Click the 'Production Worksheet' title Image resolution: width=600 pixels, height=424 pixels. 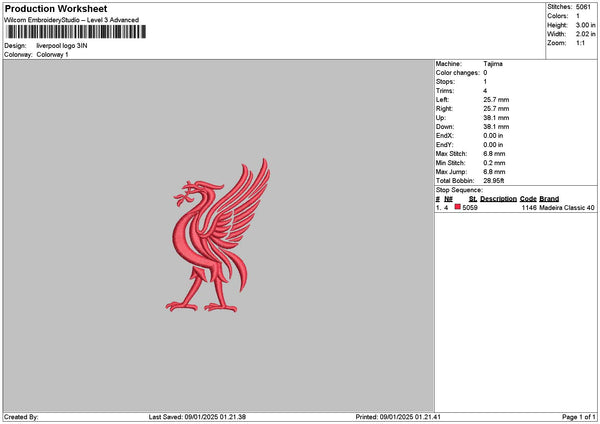pos(56,8)
